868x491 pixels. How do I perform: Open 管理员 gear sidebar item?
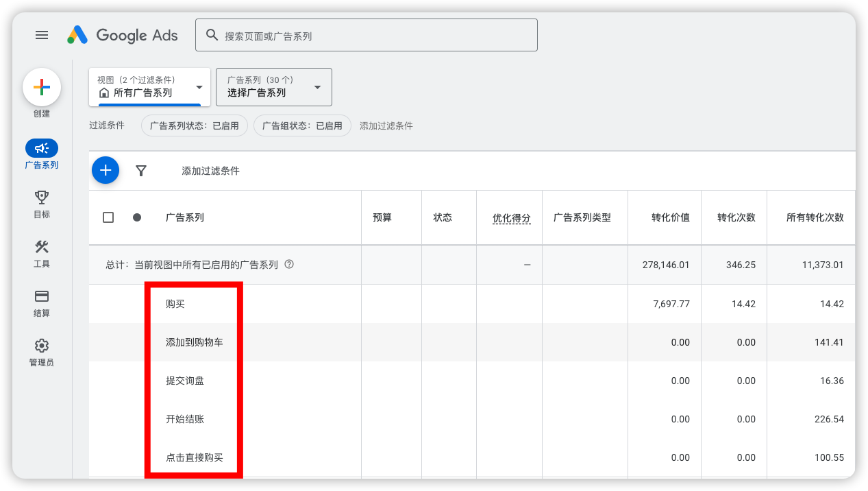coord(42,346)
